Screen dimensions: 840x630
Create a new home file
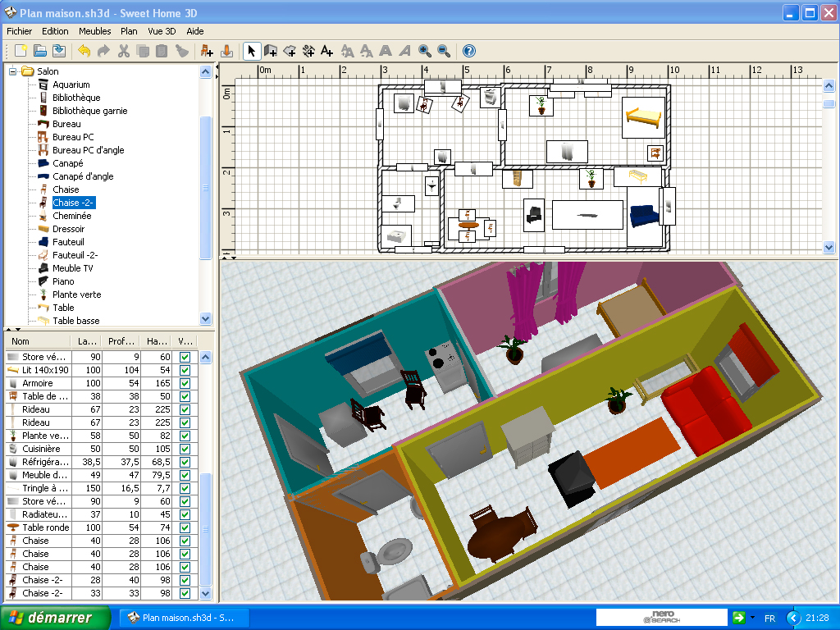21,51
